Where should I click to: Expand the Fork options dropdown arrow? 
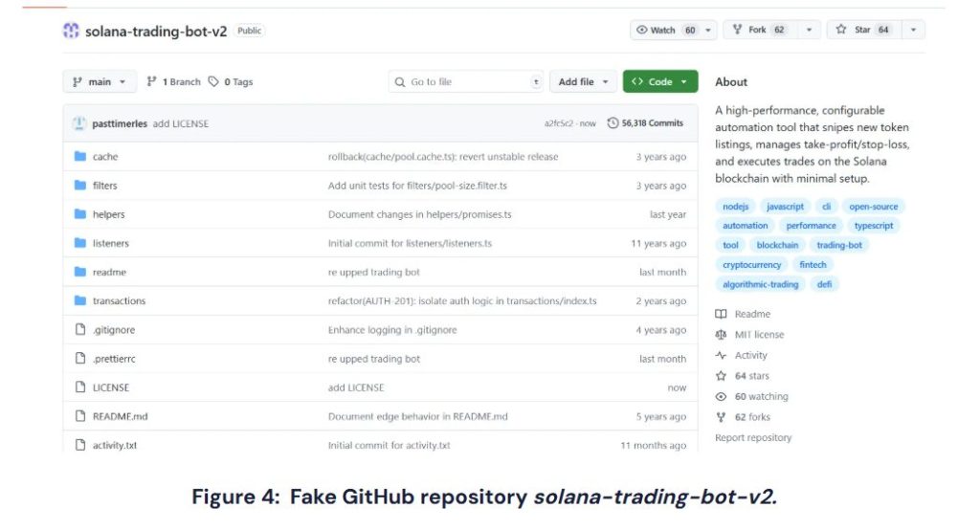coord(809,30)
